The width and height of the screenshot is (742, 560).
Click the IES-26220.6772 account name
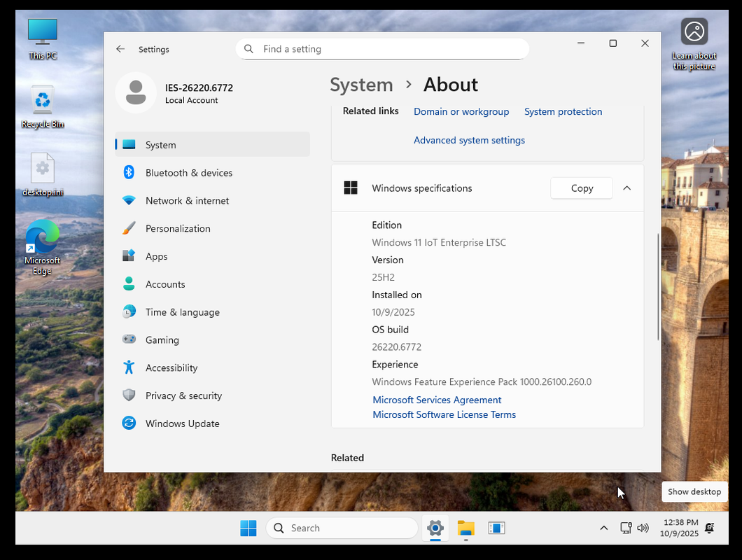[x=199, y=87]
